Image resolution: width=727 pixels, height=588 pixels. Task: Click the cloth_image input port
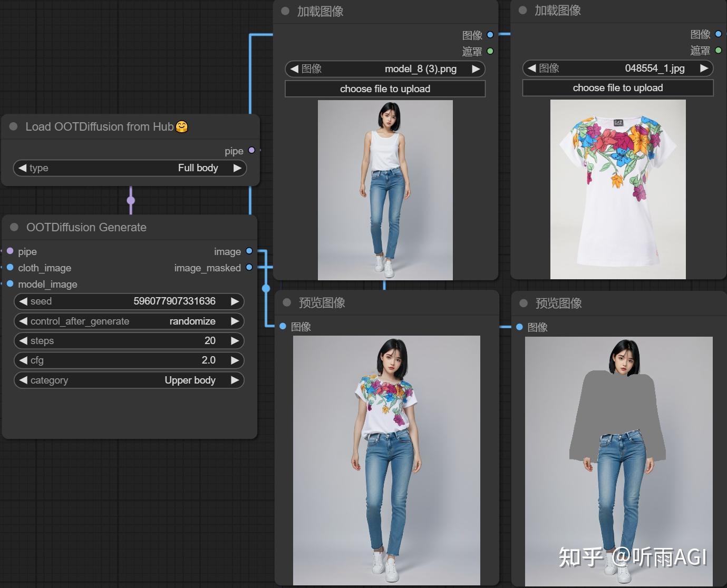pyautogui.click(x=10, y=268)
